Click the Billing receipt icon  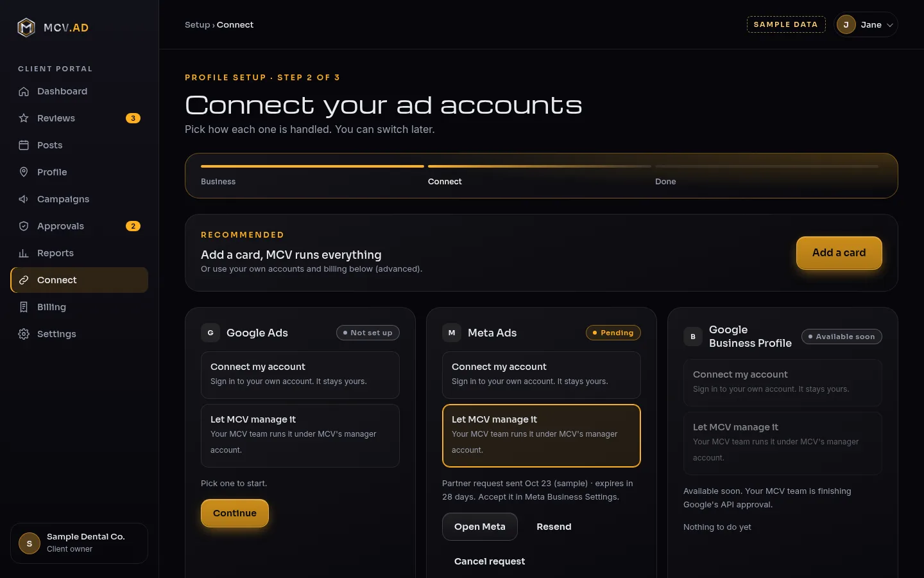point(24,307)
